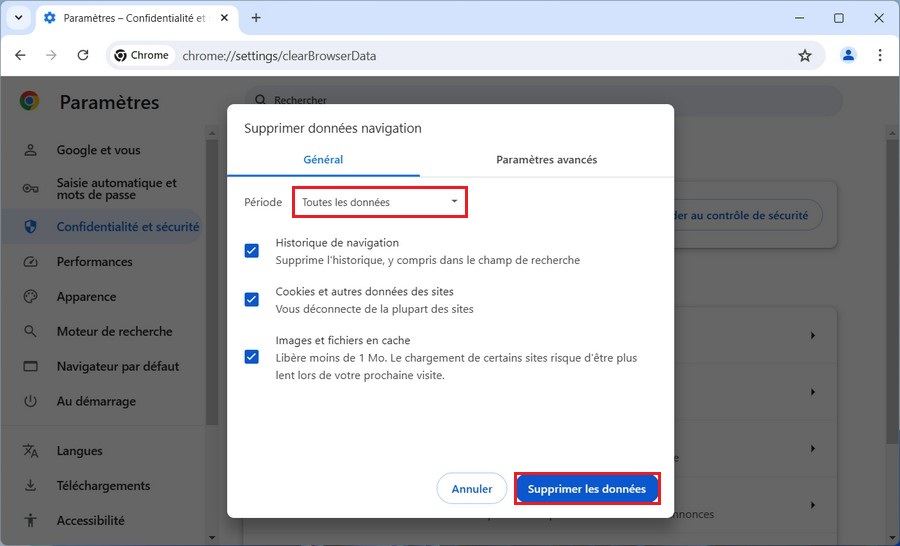Reload the page with refresh icon
900x546 pixels.
[83, 55]
